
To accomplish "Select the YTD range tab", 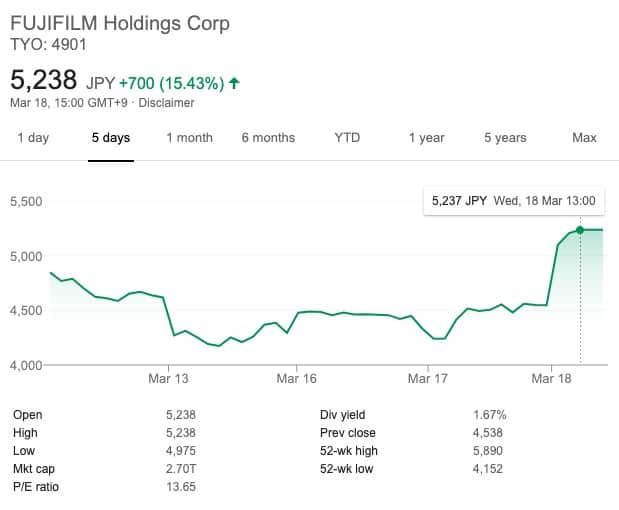I will click(347, 138).
